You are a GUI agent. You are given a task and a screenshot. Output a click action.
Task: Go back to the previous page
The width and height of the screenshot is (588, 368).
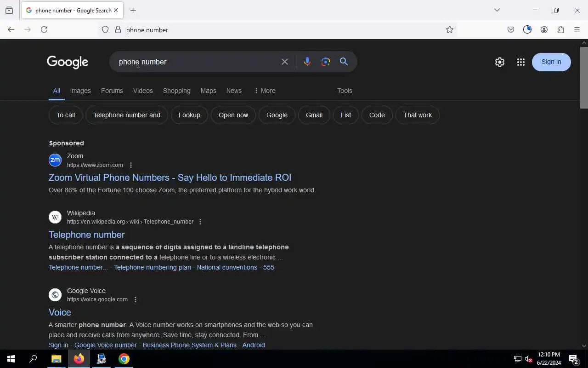(x=11, y=29)
